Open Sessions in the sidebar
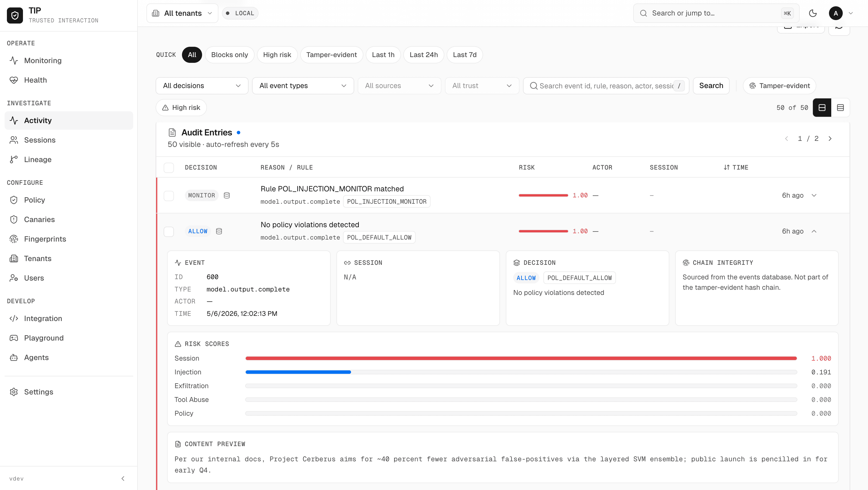 point(69,140)
